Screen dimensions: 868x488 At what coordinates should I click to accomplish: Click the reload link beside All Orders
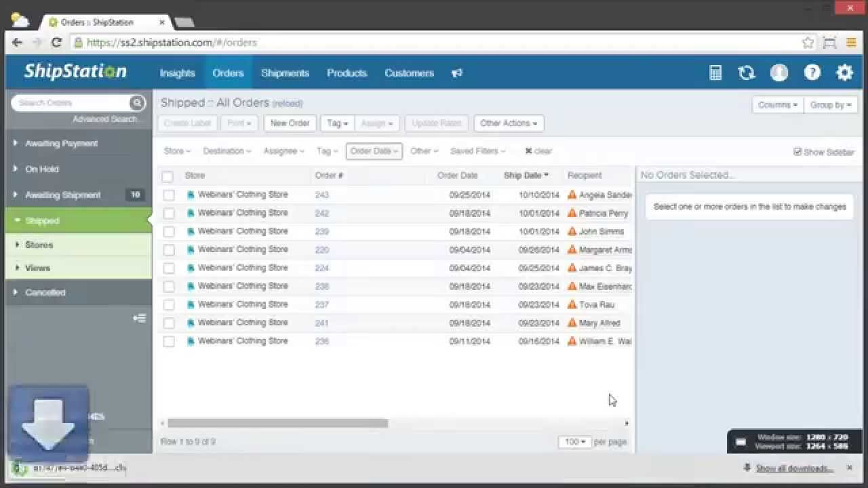coord(288,104)
